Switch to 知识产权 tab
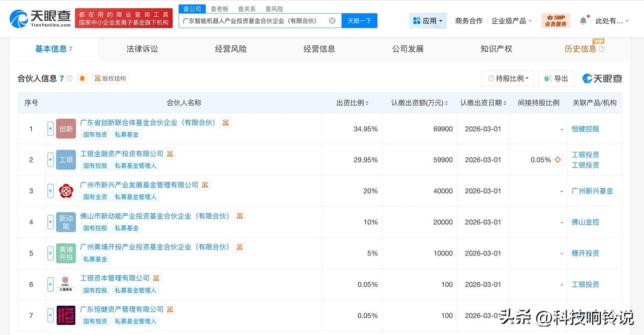 (497, 49)
